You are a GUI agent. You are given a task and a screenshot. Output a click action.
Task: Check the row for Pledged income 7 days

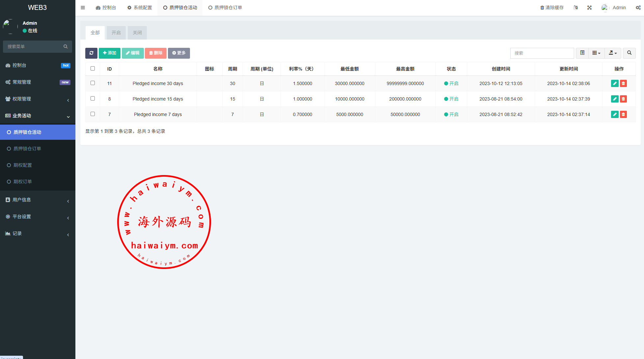click(x=93, y=114)
